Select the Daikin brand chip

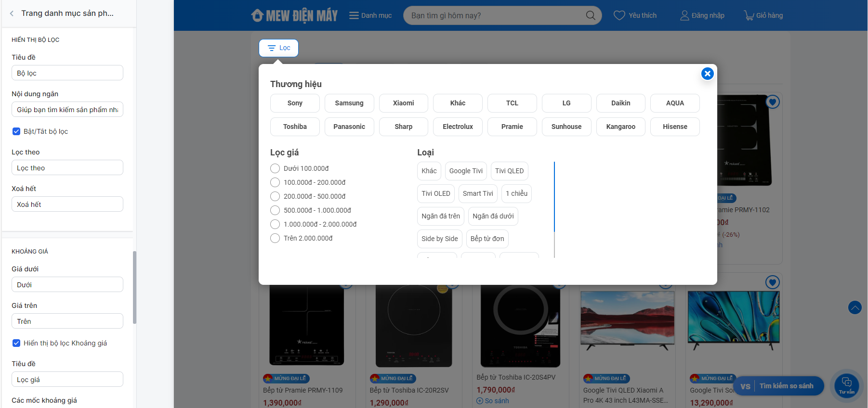click(621, 103)
